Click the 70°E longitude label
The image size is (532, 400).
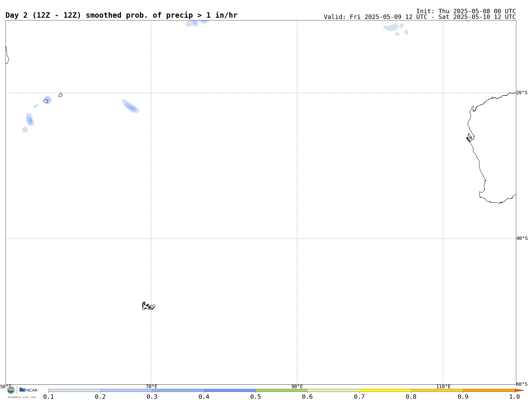pyautogui.click(x=151, y=387)
